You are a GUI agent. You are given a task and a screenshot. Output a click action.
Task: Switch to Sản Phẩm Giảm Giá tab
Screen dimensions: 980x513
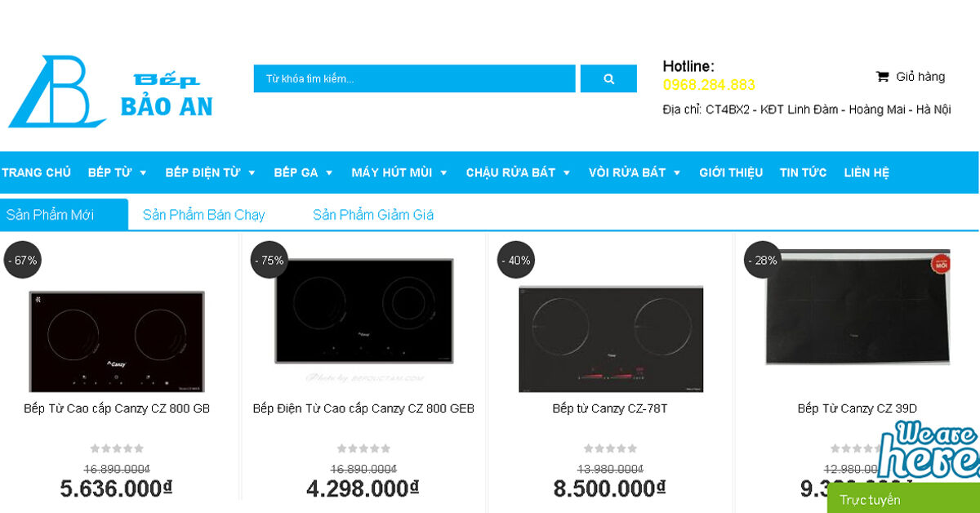(x=373, y=215)
